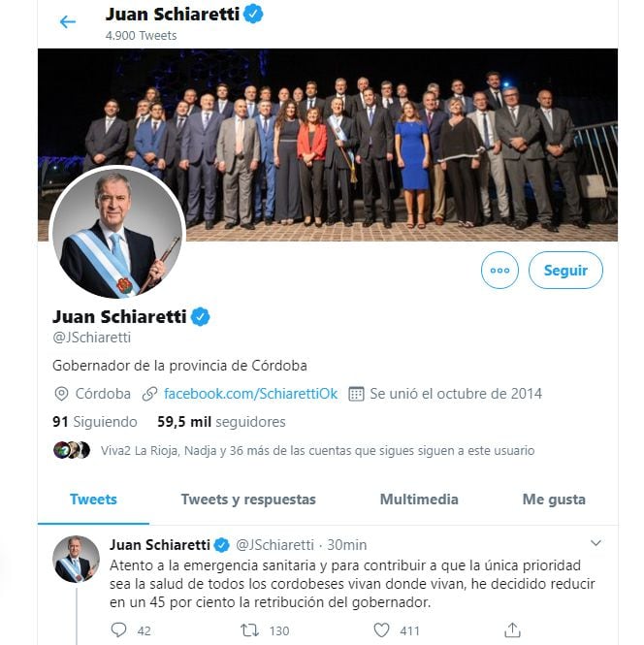Open the Me gusta tab
The width and height of the screenshot is (644, 645).
(554, 500)
